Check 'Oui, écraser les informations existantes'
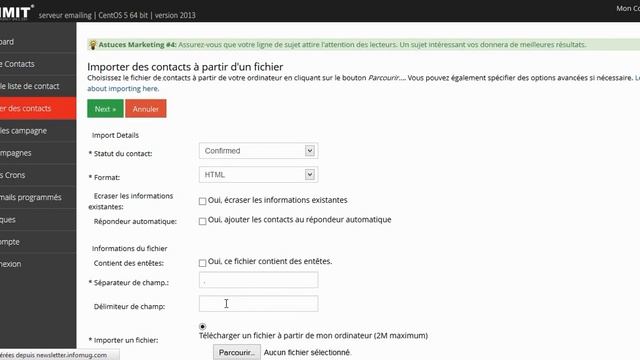This screenshot has height=360, width=640. (202, 201)
